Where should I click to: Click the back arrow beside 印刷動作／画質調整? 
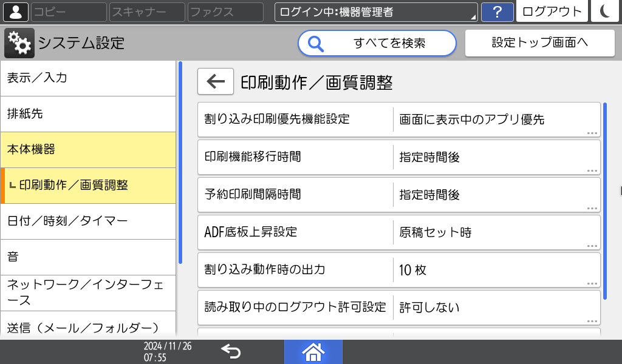click(x=214, y=81)
